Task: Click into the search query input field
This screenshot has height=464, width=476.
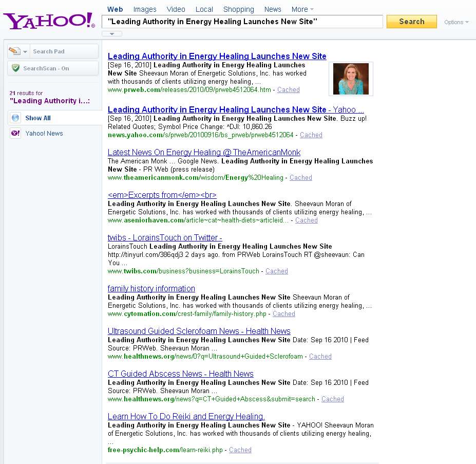Action: [242, 22]
